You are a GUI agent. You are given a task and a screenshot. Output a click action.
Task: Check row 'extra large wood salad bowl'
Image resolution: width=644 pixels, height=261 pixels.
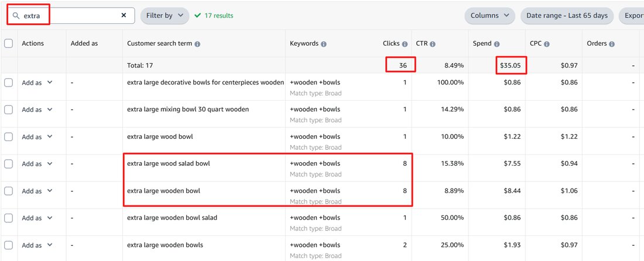tap(9, 164)
